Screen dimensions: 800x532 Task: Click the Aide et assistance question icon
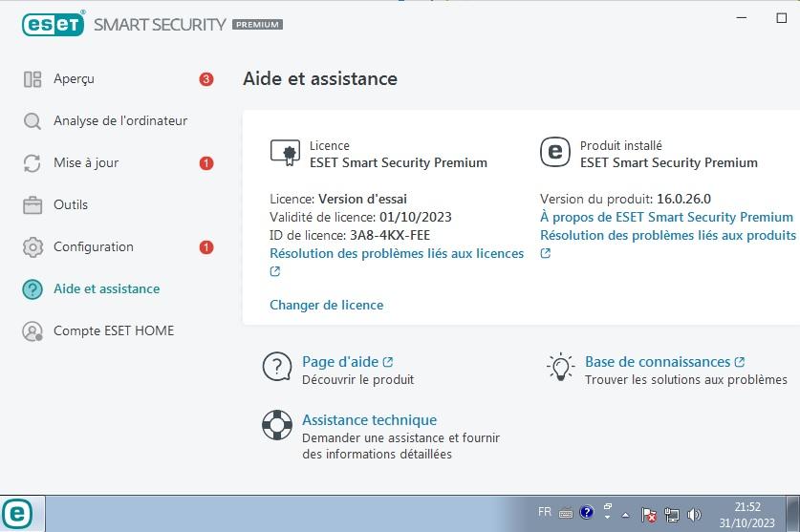tap(32, 289)
